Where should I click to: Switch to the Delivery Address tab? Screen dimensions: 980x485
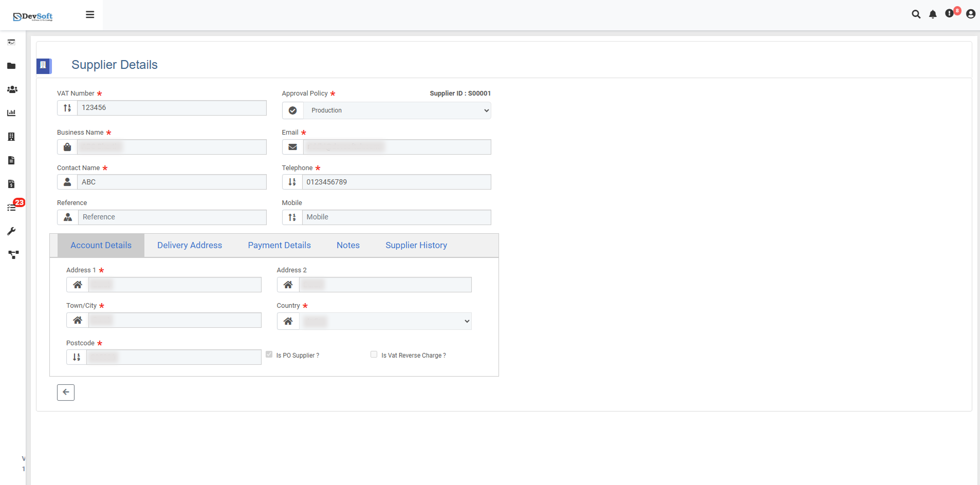(x=190, y=246)
